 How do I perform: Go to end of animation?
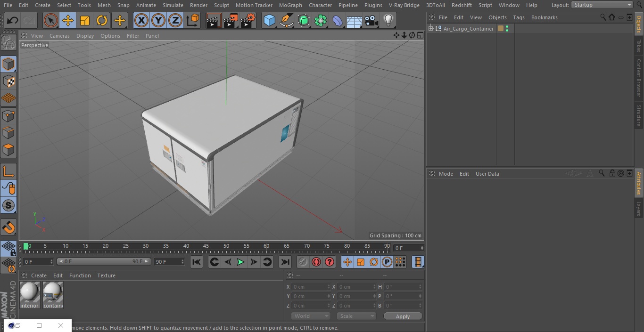[285, 262]
